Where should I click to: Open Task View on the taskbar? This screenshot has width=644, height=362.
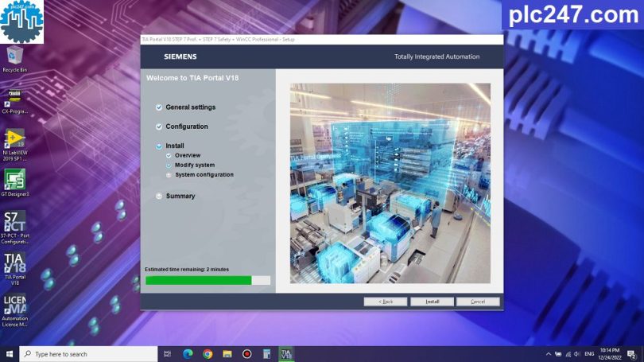[x=167, y=354]
